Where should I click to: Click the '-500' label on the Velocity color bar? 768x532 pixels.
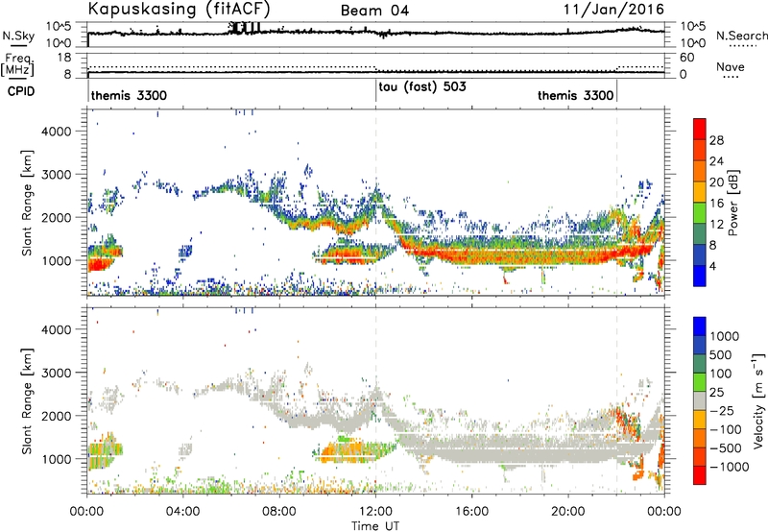725,447
